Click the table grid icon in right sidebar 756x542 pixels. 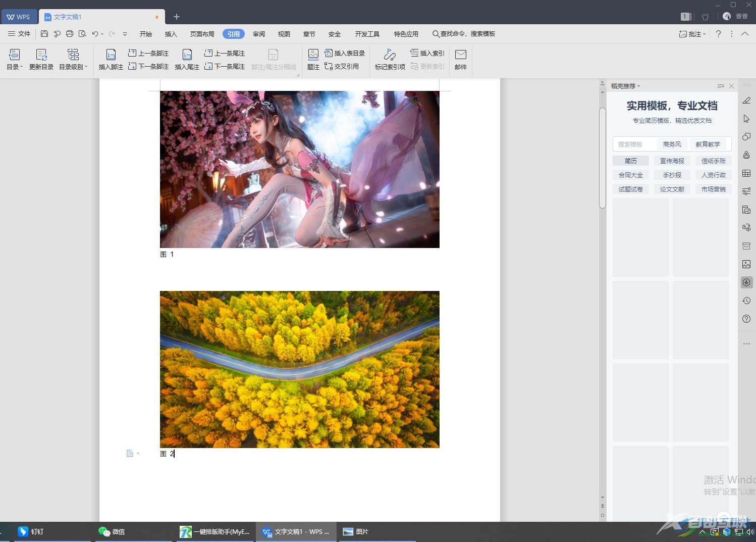pyautogui.click(x=746, y=173)
